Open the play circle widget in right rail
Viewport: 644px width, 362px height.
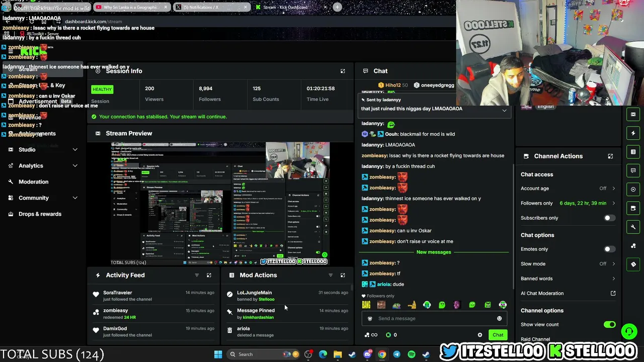tap(633, 189)
